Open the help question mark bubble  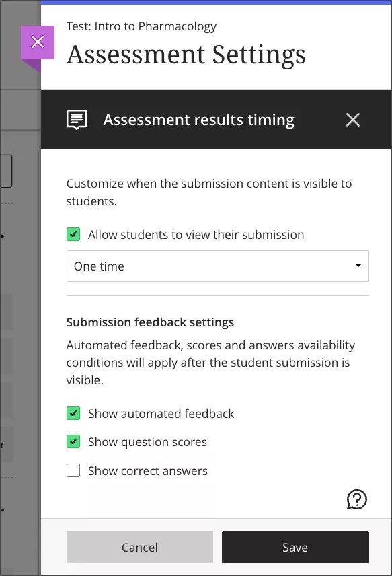[357, 499]
